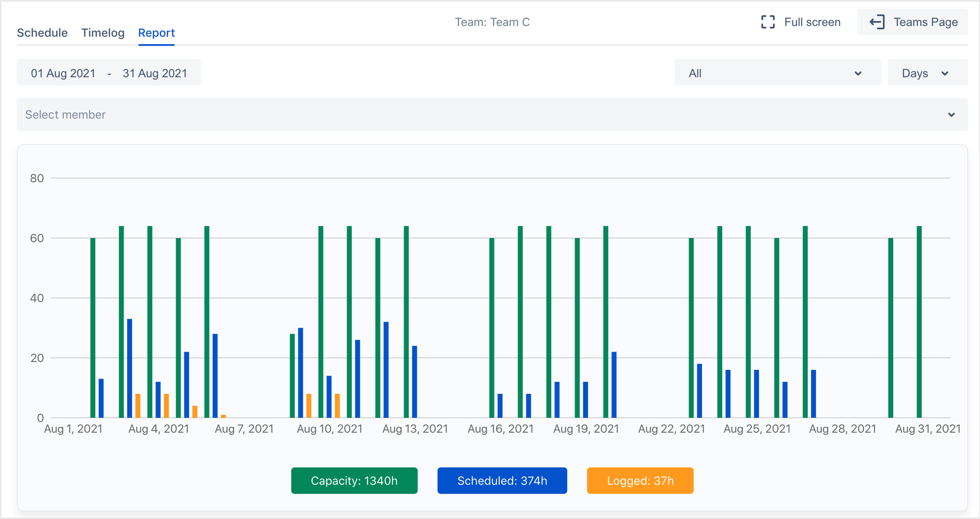Click the chevron arrow in Days dropdown
980x519 pixels.
click(x=945, y=73)
